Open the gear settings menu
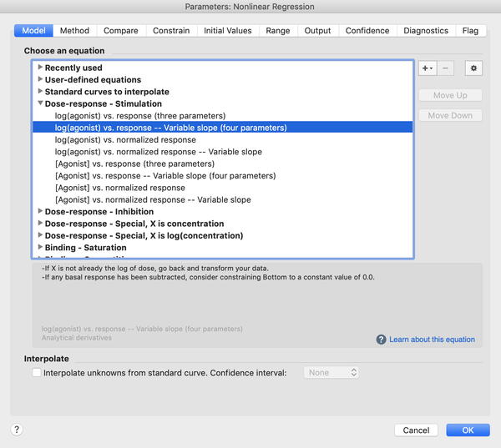The width and height of the screenshot is (501, 448). [x=473, y=68]
